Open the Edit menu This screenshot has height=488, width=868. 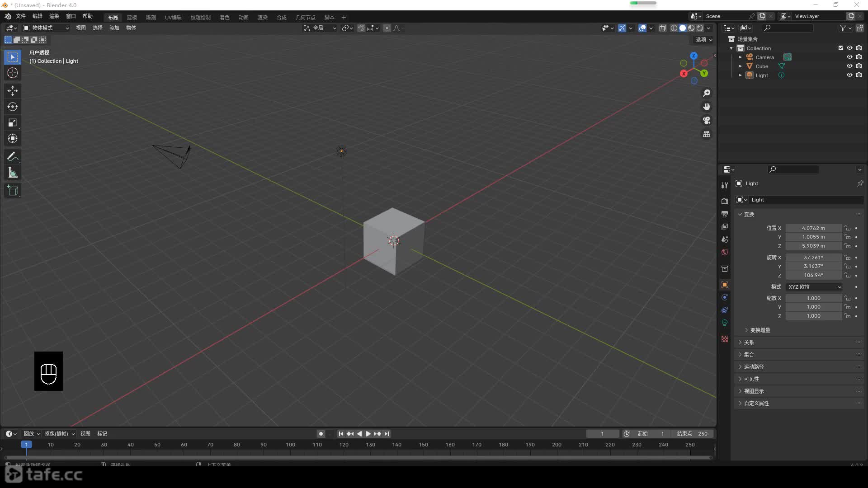pos(38,16)
